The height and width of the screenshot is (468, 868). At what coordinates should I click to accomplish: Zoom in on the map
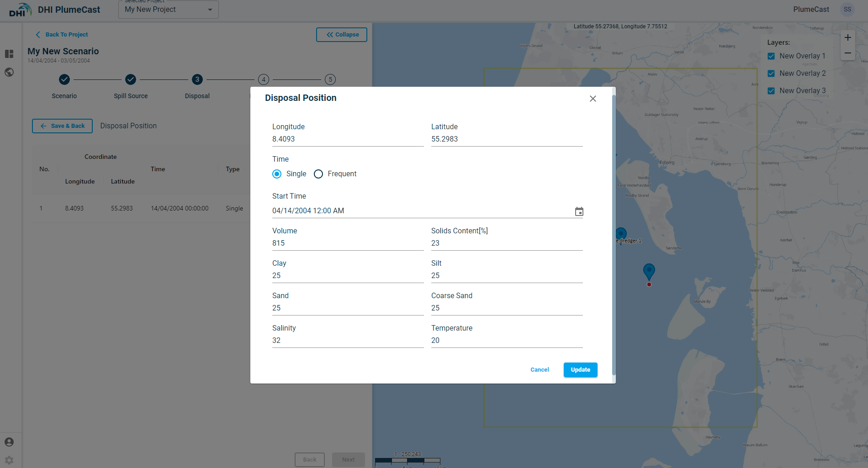[x=847, y=38]
